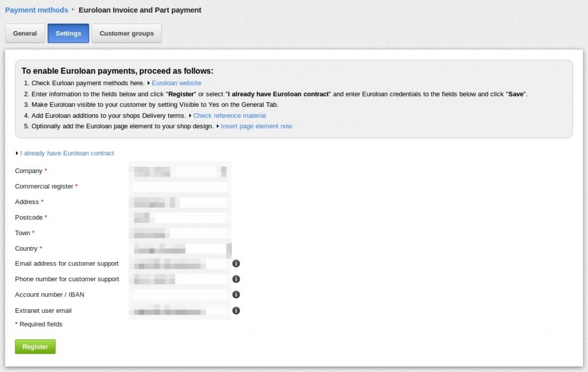Expand 'I already have Euroloan contract'
588x372 pixels.
pos(67,153)
